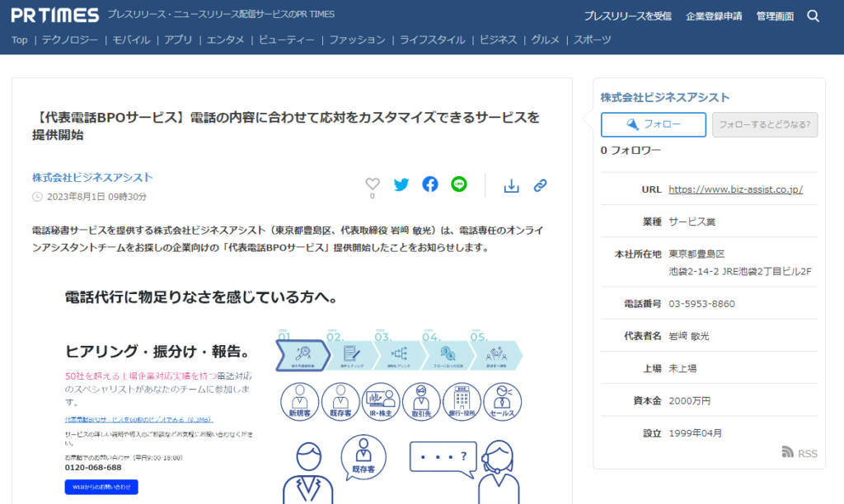844x504 pixels.
Task: Open ファッション category
Action: click(357, 40)
